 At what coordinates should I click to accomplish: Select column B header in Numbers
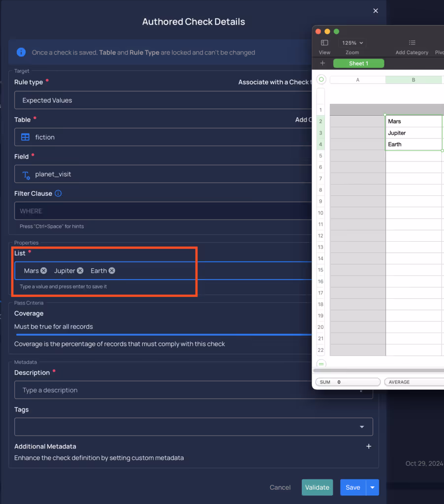point(413,80)
